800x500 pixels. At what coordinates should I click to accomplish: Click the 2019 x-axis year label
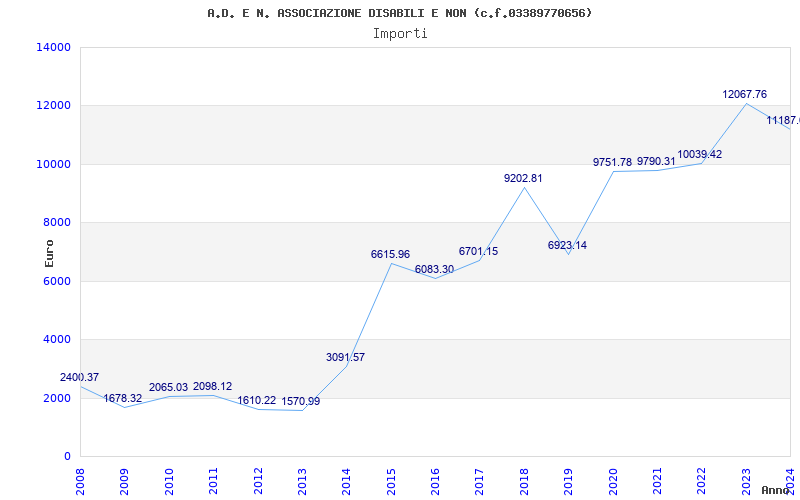tap(568, 481)
